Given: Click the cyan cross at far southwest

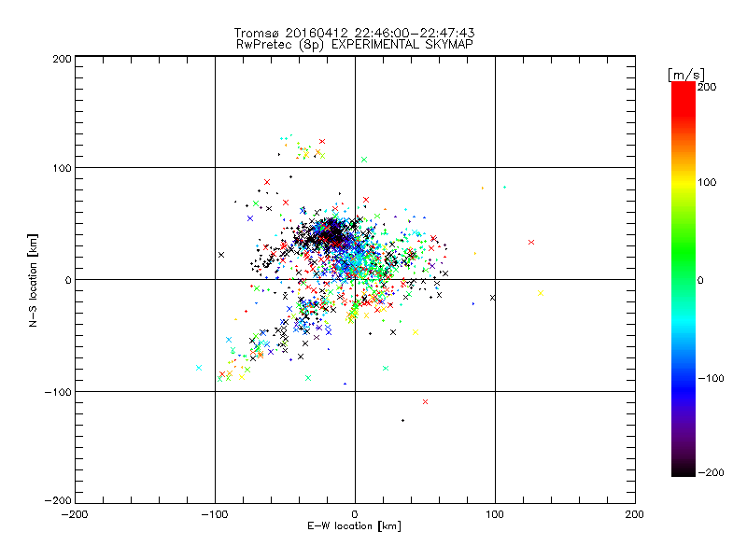Looking at the screenshot, I should tap(199, 368).
